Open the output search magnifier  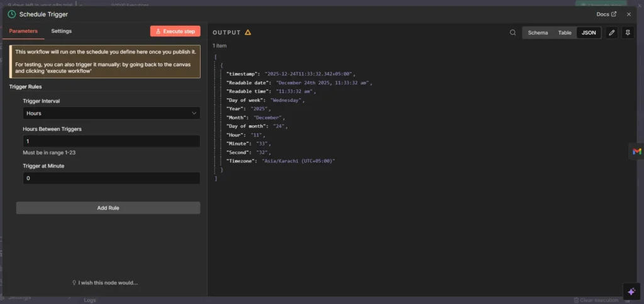pyautogui.click(x=513, y=33)
